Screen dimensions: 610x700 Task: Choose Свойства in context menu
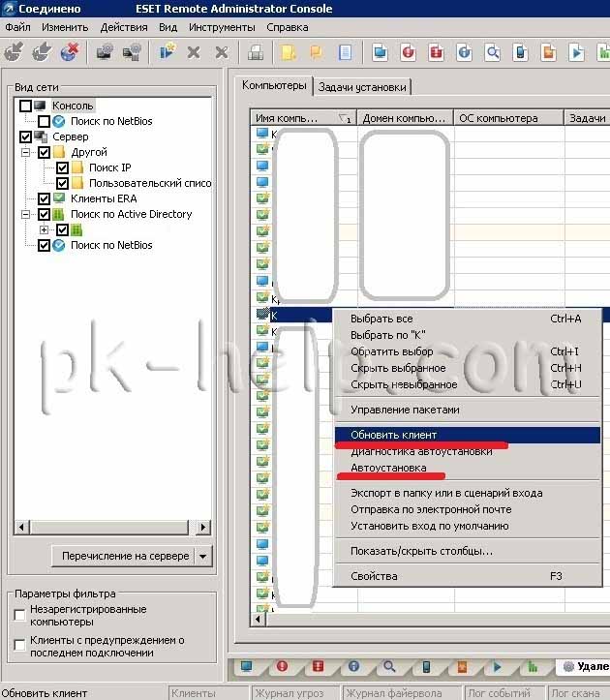coord(467,576)
